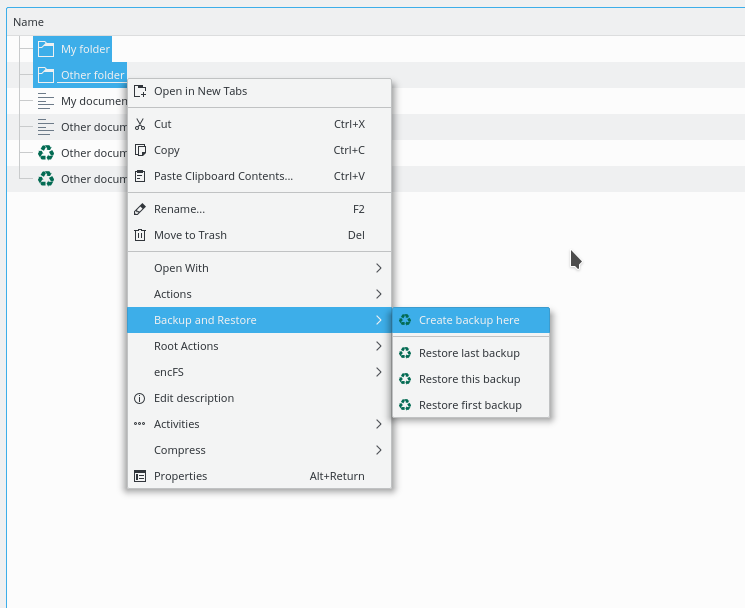745x608 pixels.
Task: Click the scissors Cut icon
Action: pyautogui.click(x=140, y=124)
